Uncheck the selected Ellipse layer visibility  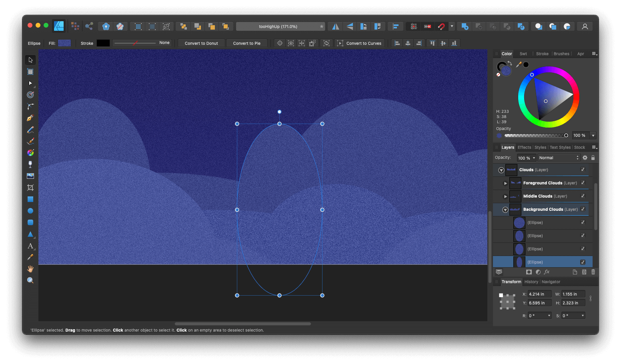pos(582,262)
